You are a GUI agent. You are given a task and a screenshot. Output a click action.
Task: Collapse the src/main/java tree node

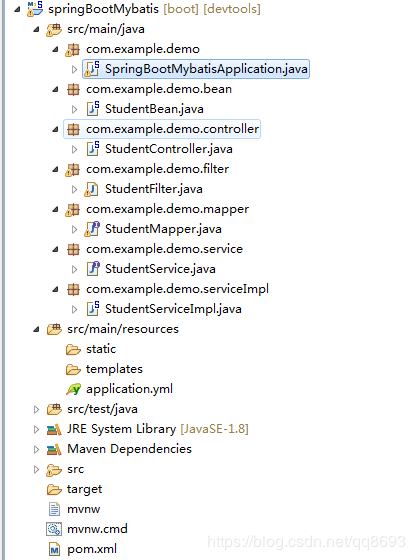tap(36, 30)
